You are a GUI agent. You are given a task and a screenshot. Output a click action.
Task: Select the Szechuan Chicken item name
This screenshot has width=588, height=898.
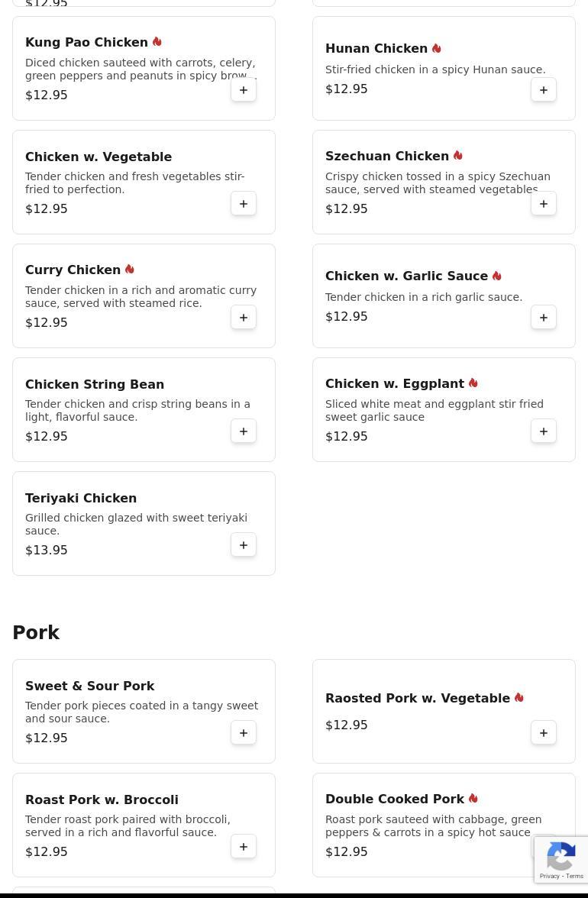click(386, 156)
